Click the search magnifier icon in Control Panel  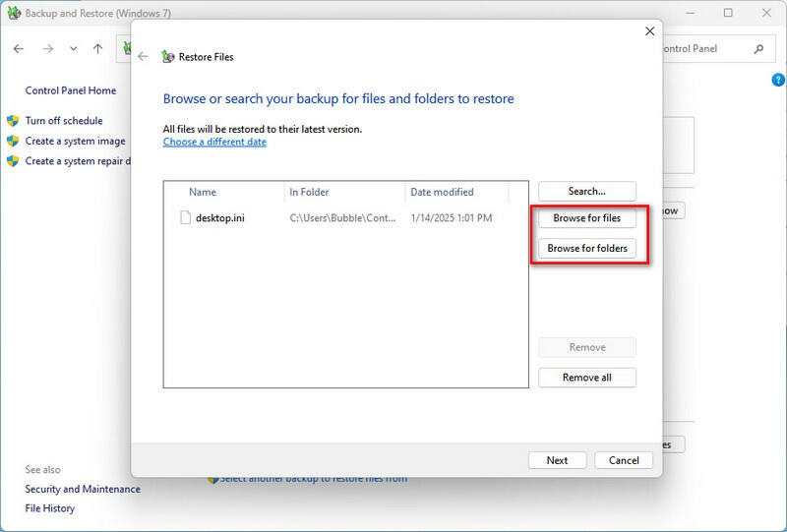(x=757, y=48)
